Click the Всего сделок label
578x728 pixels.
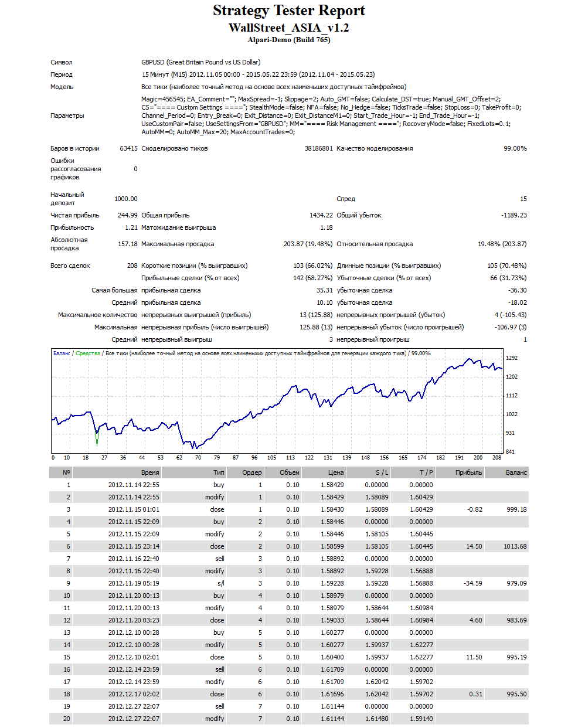tap(70, 266)
